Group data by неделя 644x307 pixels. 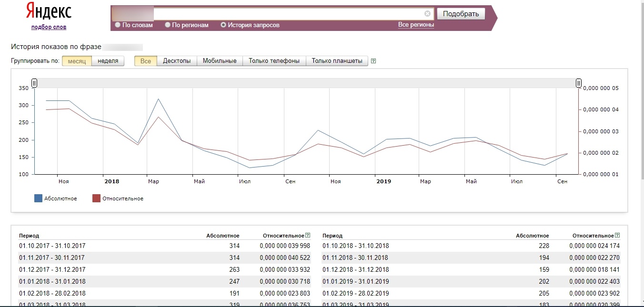coord(108,61)
